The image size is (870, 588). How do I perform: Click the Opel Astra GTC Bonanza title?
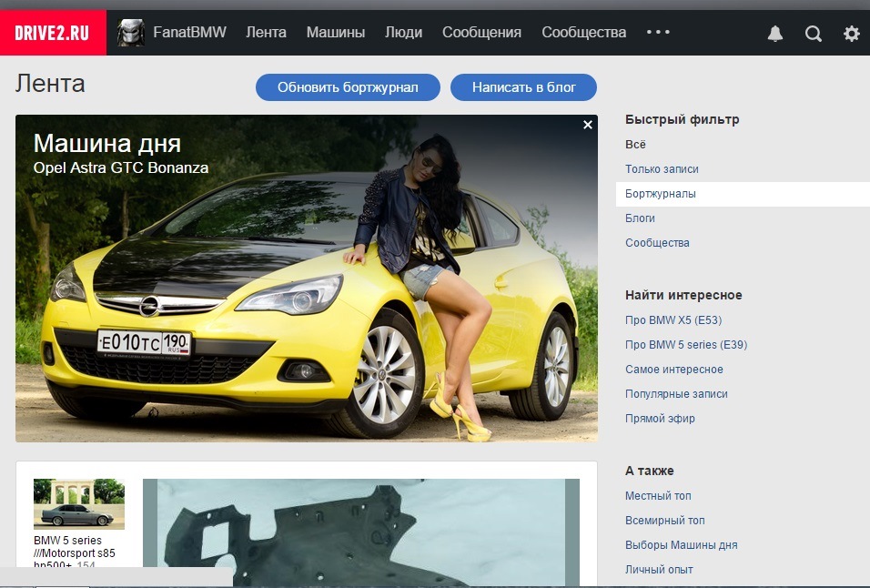pos(121,167)
